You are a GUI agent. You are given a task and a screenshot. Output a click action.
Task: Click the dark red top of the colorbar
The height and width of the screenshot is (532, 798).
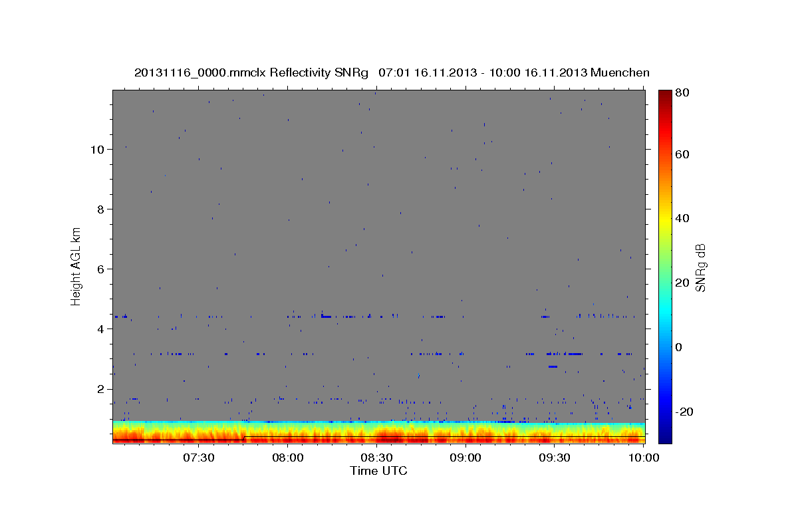point(665,96)
